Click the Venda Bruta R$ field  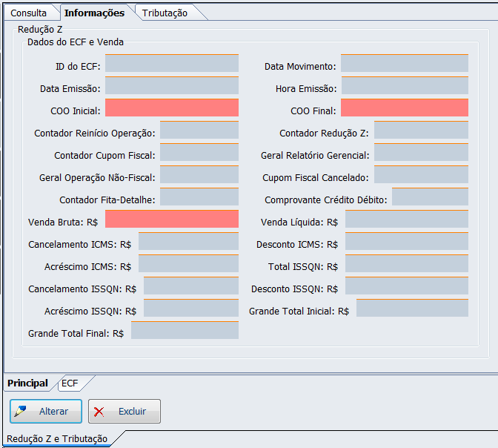coord(171,220)
